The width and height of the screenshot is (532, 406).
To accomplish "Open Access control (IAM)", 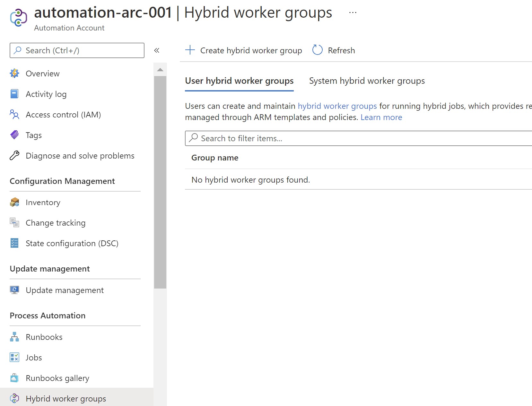I will tap(63, 115).
